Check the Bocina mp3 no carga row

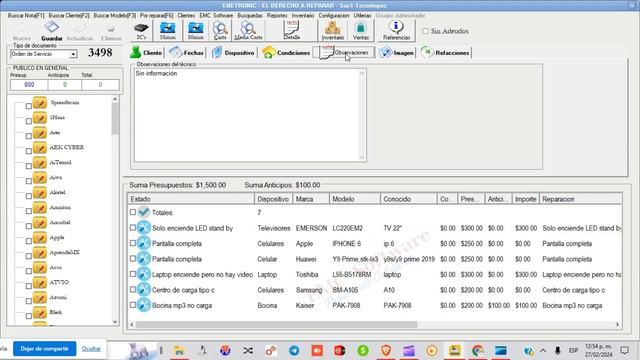(133, 305)
